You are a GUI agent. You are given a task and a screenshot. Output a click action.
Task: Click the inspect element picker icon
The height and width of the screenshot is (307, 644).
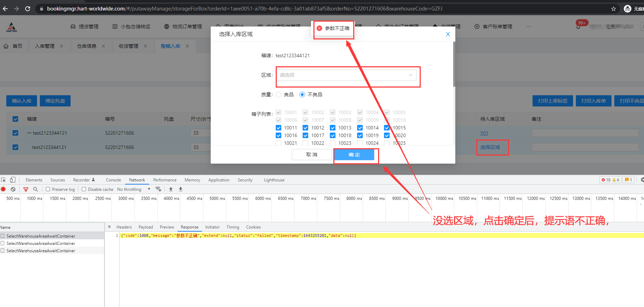click(x=3, y=180)
